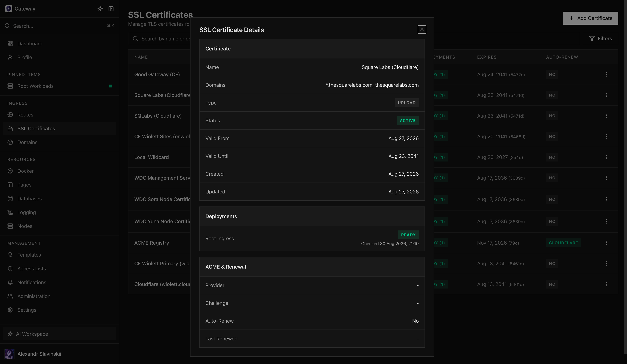Viewport: 627px width, 364px height.
Task: Open the AI Workspace button
Action: click(60, 334)
